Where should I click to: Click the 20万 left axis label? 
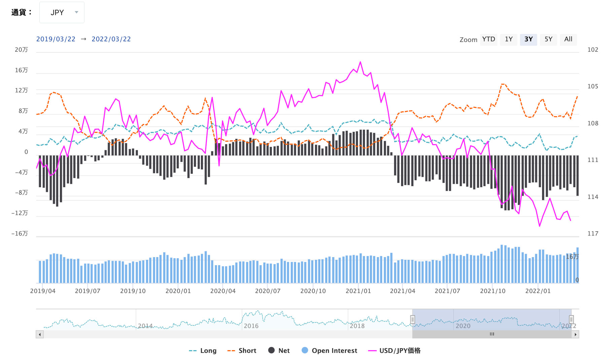click(21, 50)
